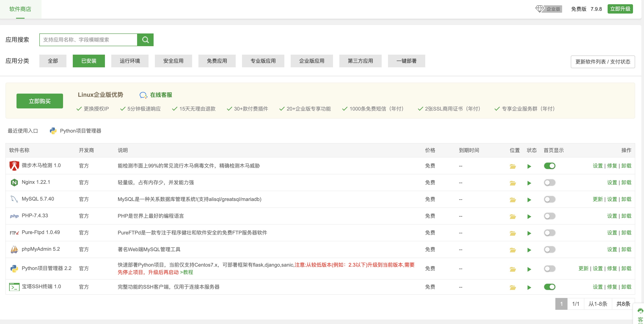The image size is (644, 324).
Task: Open folder location for Nginx 1.22.1
Action: (x=512, y=183)
